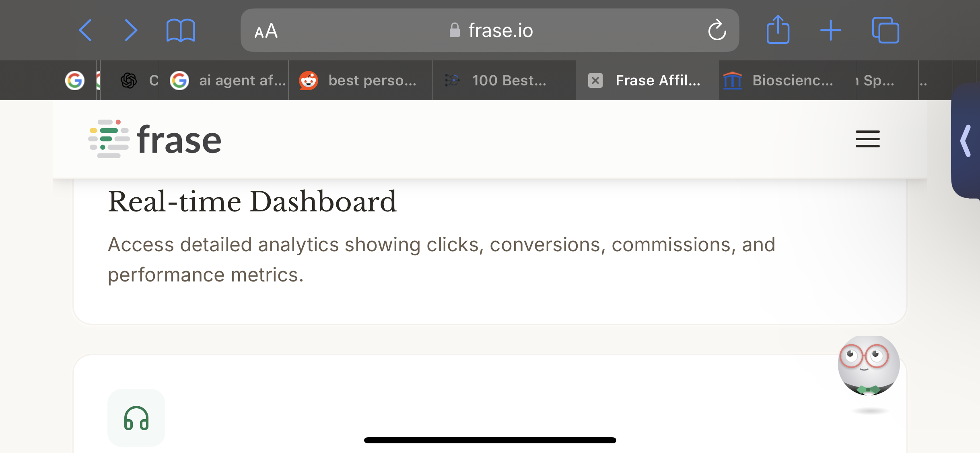
Task: Show the tab overview icon
Action: click(885, 30)
